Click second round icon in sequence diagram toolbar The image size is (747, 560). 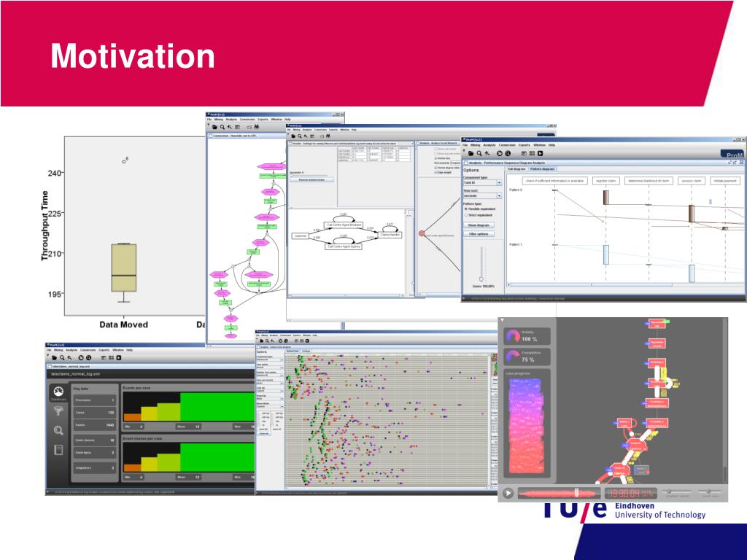click(x=508, y=153)
